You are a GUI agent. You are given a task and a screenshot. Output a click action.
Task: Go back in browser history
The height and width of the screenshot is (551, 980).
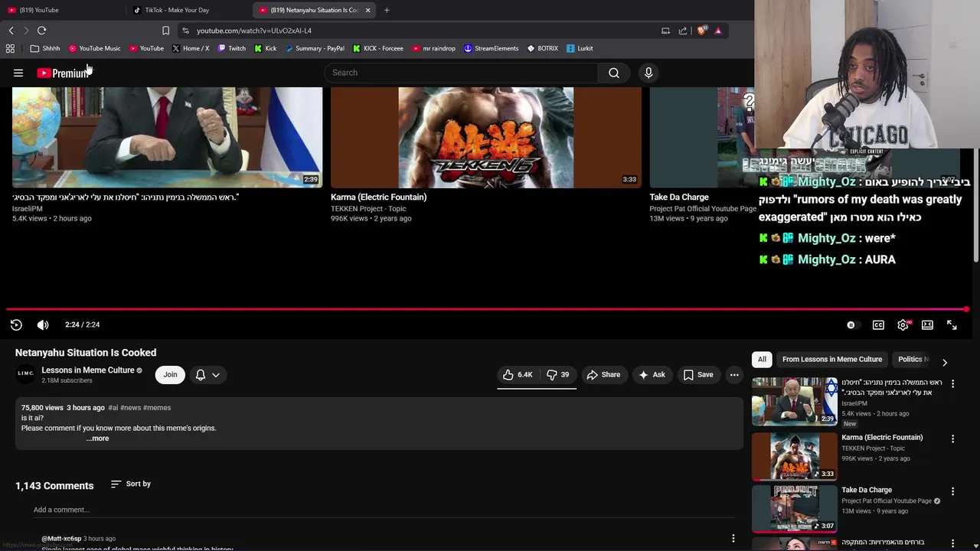click(11, 31)
